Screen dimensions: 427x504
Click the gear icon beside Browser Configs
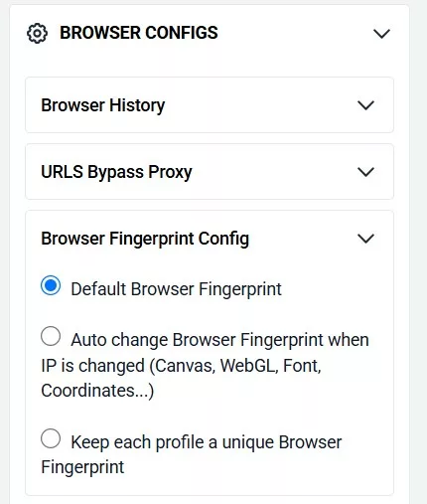37,33
